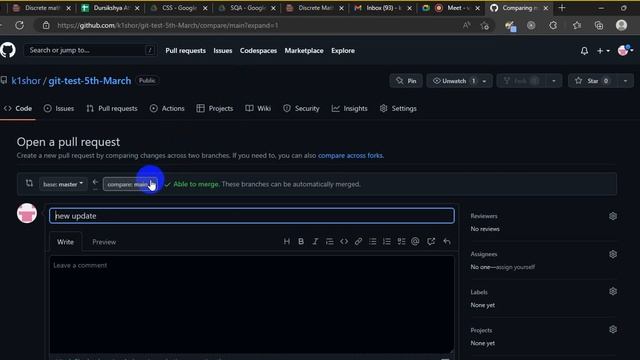Expand the Unwatch options dropdown
This screenshot has width=640, height=360.
pos(484,81)
